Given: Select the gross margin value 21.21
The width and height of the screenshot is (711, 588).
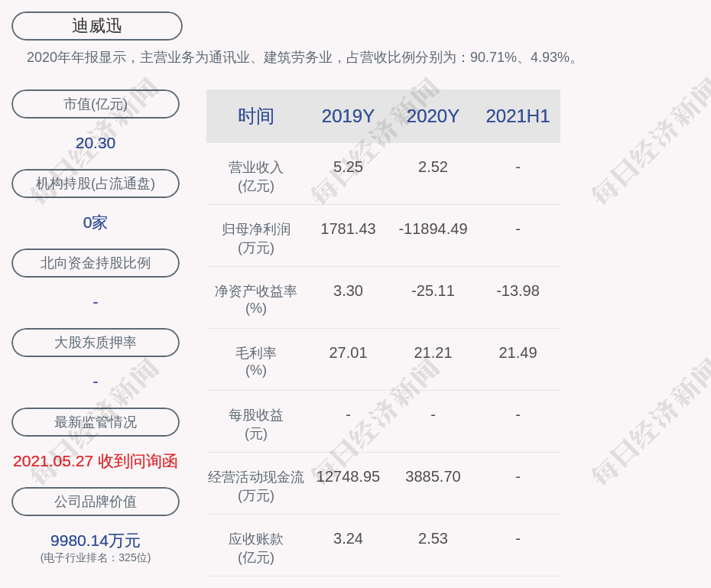Looking at the screenshot, I should (433, 352).
